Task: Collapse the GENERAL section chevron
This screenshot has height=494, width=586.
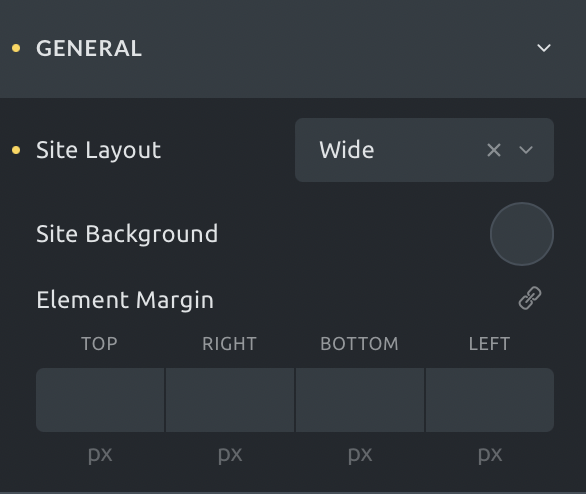Action: click(543, 48)
